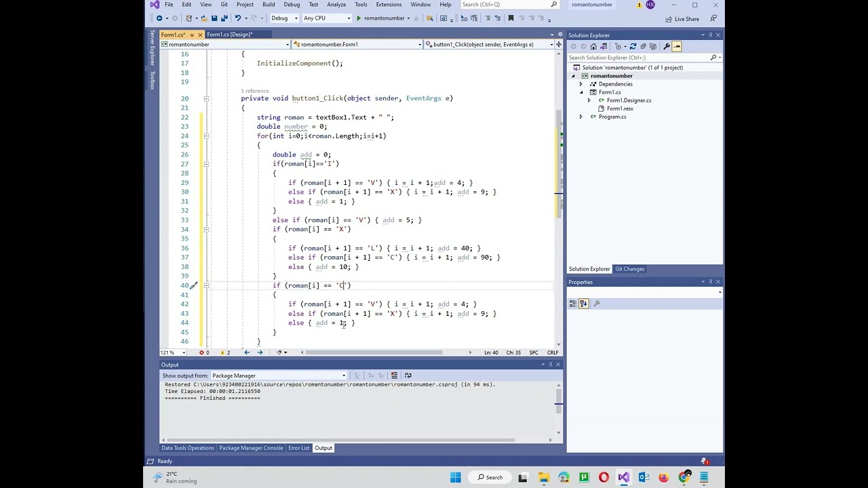
Task: Click in the Search (Ctrl+Q) box
Action: click(509, 5)
